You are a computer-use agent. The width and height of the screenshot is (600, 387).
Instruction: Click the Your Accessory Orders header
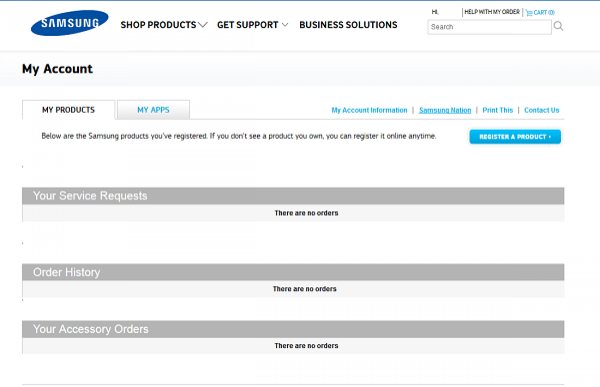click(293, 329)
